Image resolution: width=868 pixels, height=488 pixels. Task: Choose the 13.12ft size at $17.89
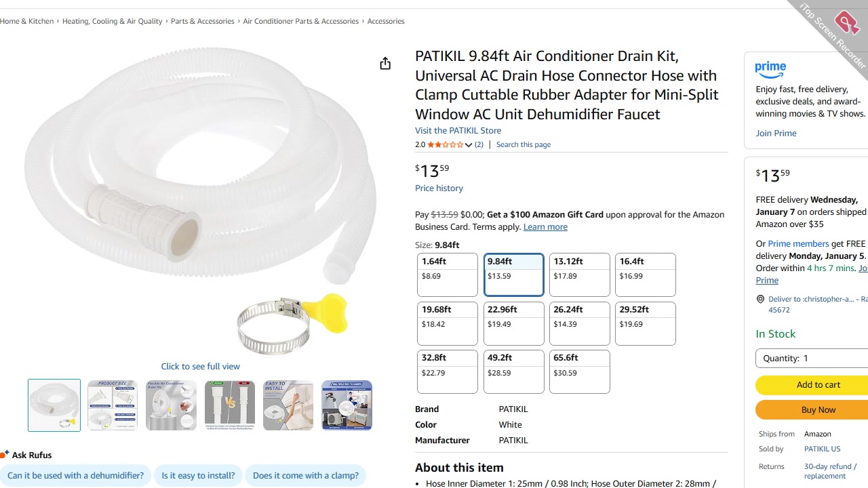[579, 274]
